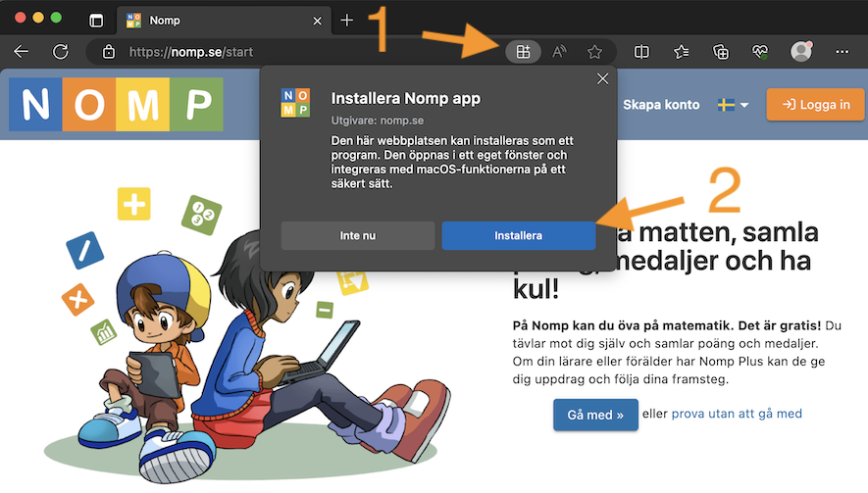The height and width of the screenshot is (493, 868).
Task: Click the green chart tile icon
Action: coord(104,332)
